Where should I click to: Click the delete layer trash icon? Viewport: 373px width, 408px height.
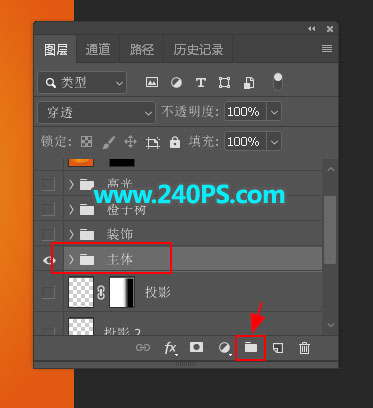pyautogui.click(x=304, y=348)
